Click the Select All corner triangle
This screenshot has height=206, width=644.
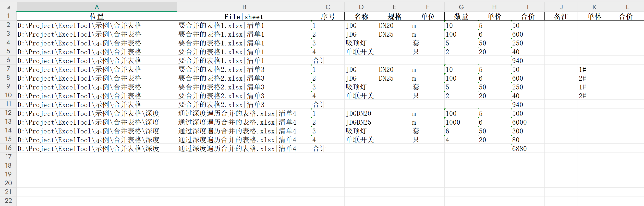pyautogui.click(x=9, y=7)
